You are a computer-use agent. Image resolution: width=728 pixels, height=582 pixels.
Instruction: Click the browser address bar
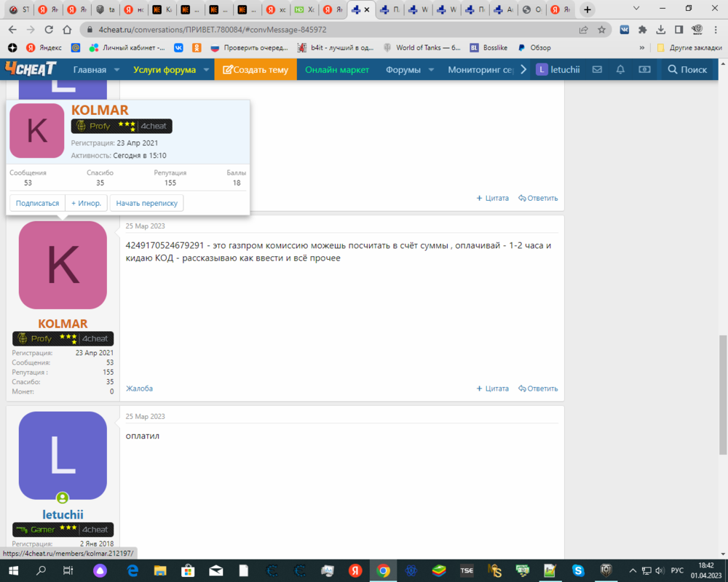(328, 30)
